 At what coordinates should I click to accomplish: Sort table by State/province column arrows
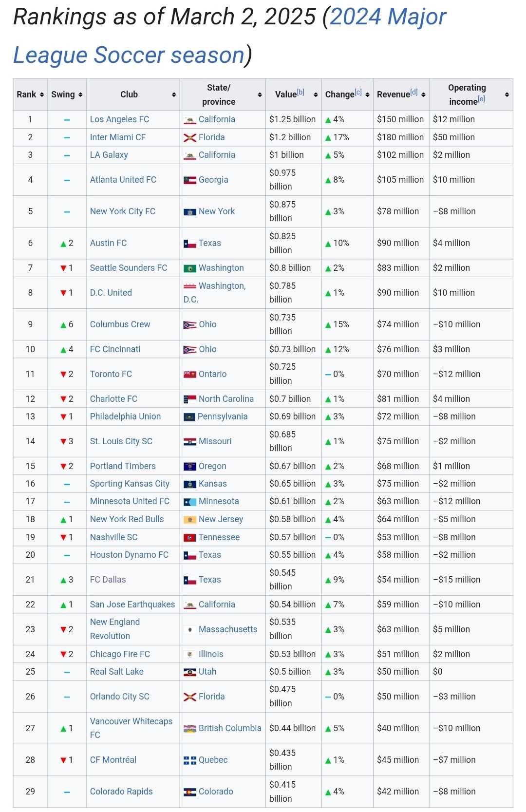point(260,94)
